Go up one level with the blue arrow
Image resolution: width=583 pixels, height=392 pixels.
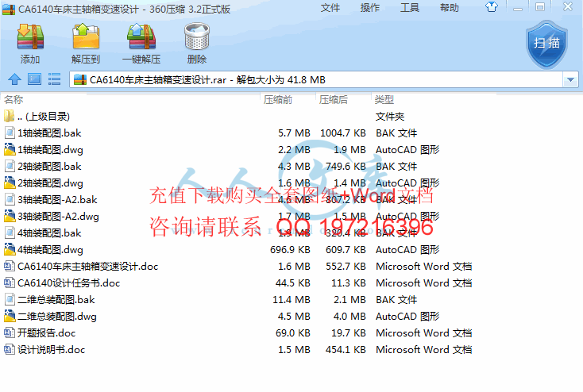[x=14, y=79]
